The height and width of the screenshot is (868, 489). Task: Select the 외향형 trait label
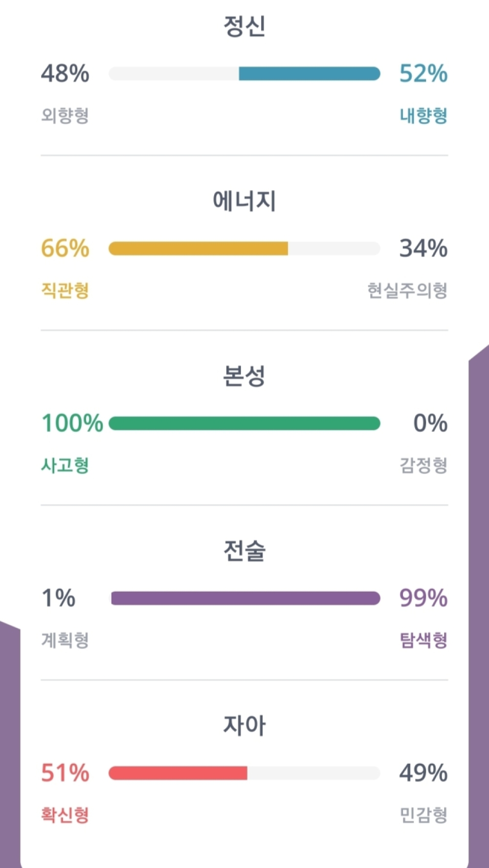click(x=65, y=116)
